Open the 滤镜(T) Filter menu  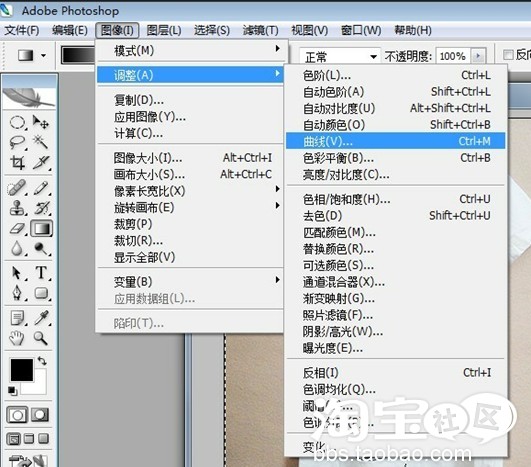[261, 30]
